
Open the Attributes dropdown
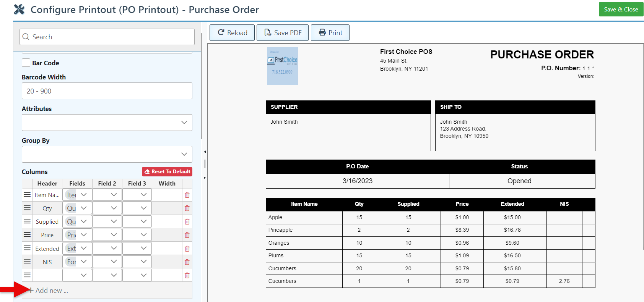point(107,123)
